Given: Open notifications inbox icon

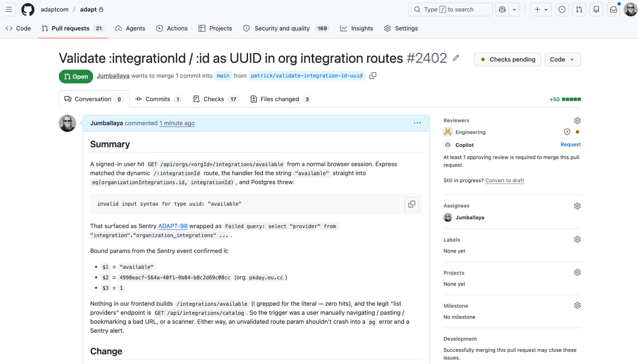Looking at the screenshot, I should (x=613, y=10).
